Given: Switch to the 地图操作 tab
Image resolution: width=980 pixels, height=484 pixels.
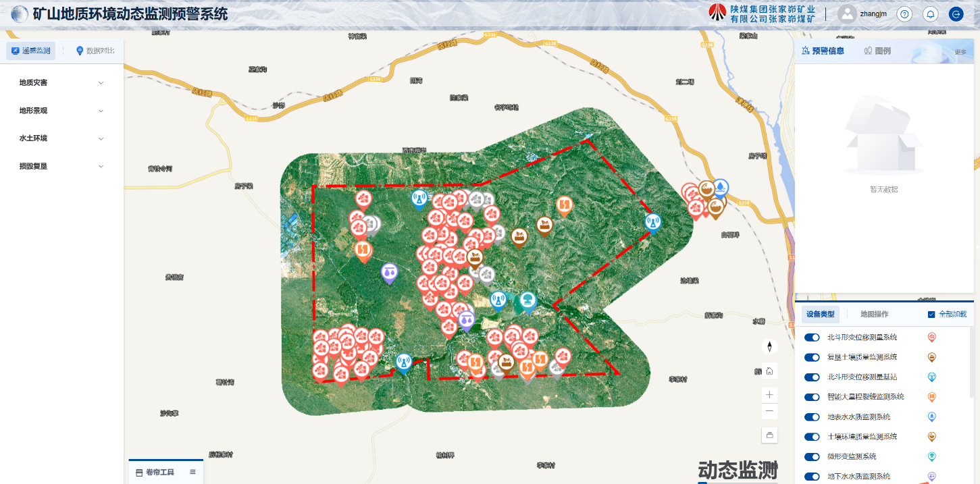Looking at the screenshot, I should click(x=874, y=314).
